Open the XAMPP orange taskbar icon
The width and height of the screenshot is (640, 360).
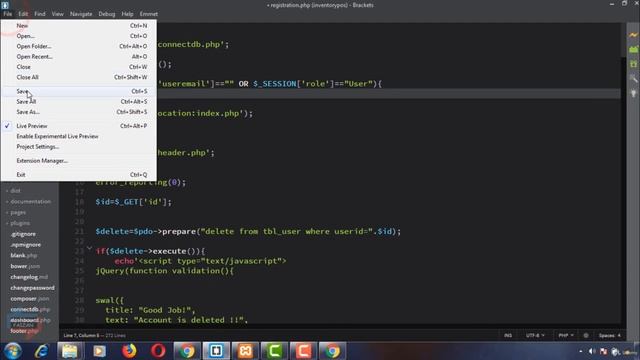coord(245,351)
